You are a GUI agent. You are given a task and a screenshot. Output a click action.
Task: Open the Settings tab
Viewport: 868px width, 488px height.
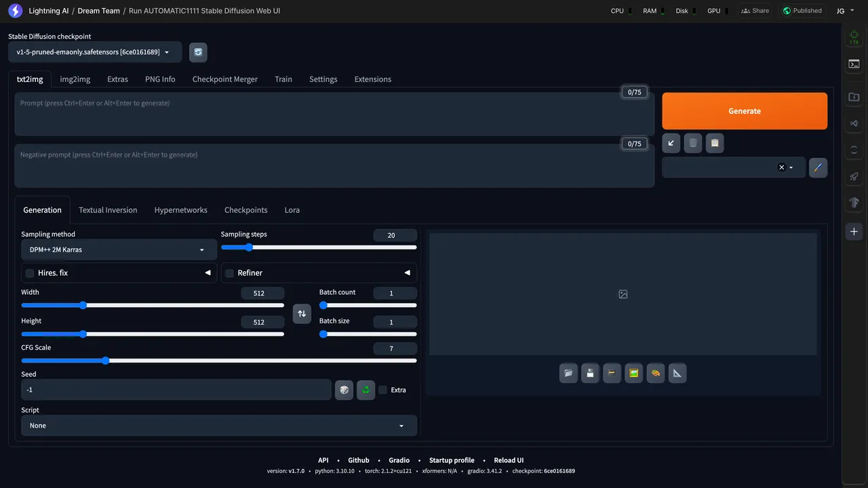tap(323, 79)
